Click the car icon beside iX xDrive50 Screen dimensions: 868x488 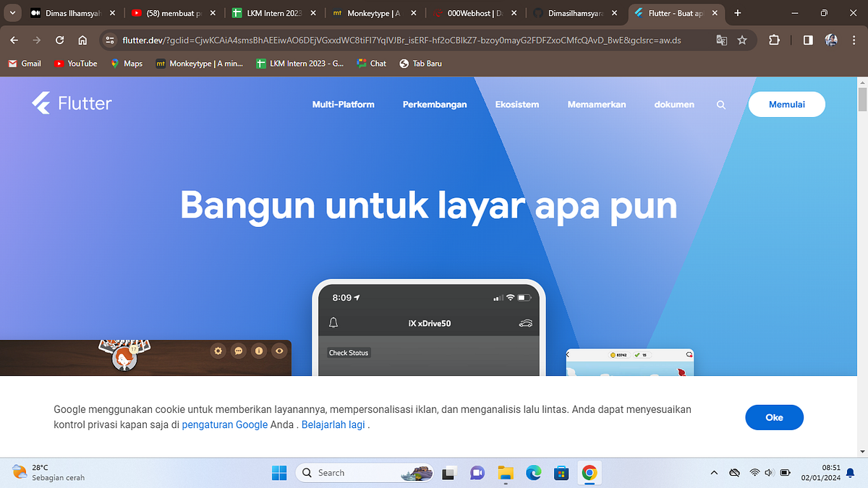point(526,323)
